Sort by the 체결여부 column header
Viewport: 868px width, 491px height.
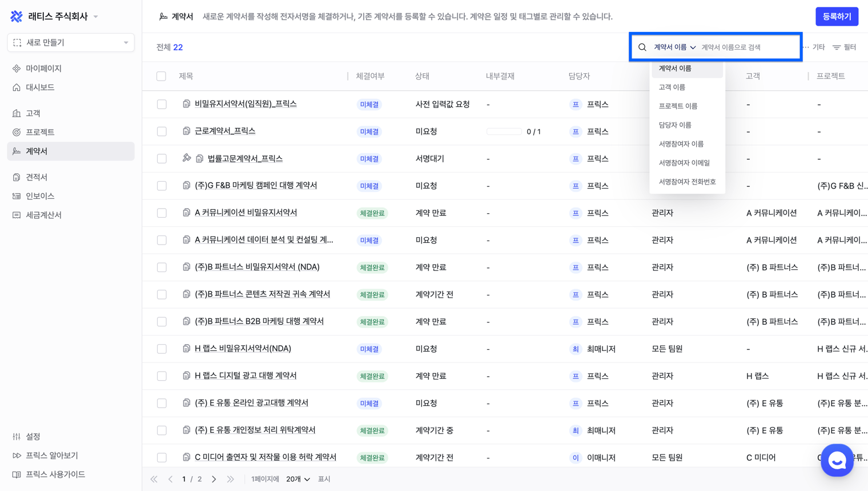370,76
